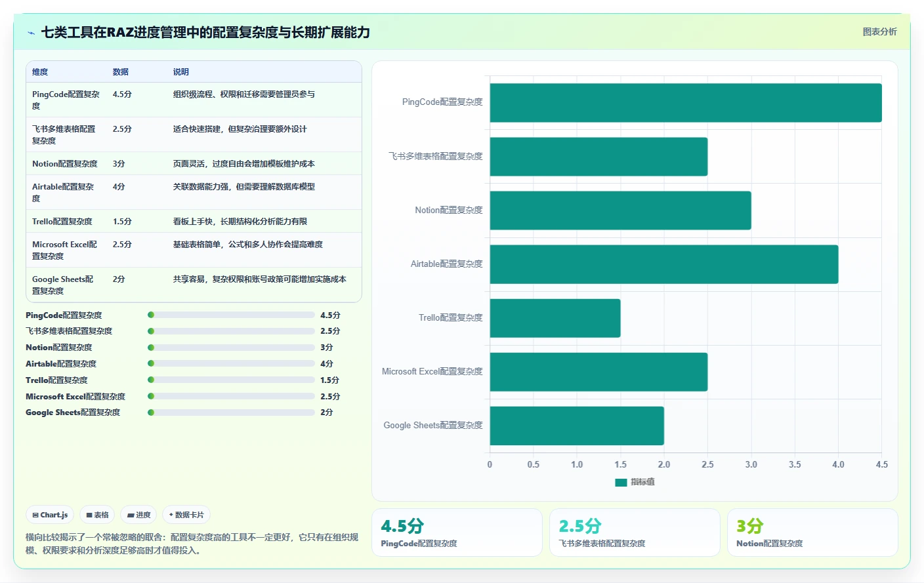Viewport: 924px width, 583px height.
Task: Click the Notion bar in the chart
Action: point(620,211)
